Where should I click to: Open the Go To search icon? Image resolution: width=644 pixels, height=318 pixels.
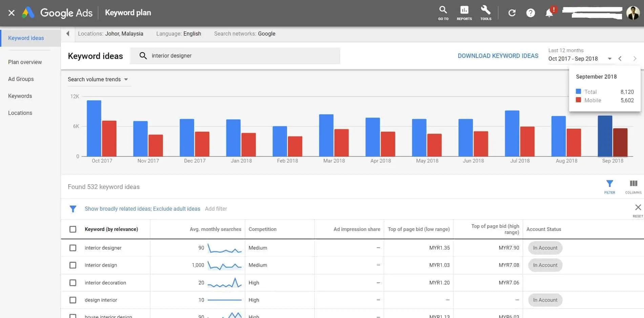tap(443, 13)
